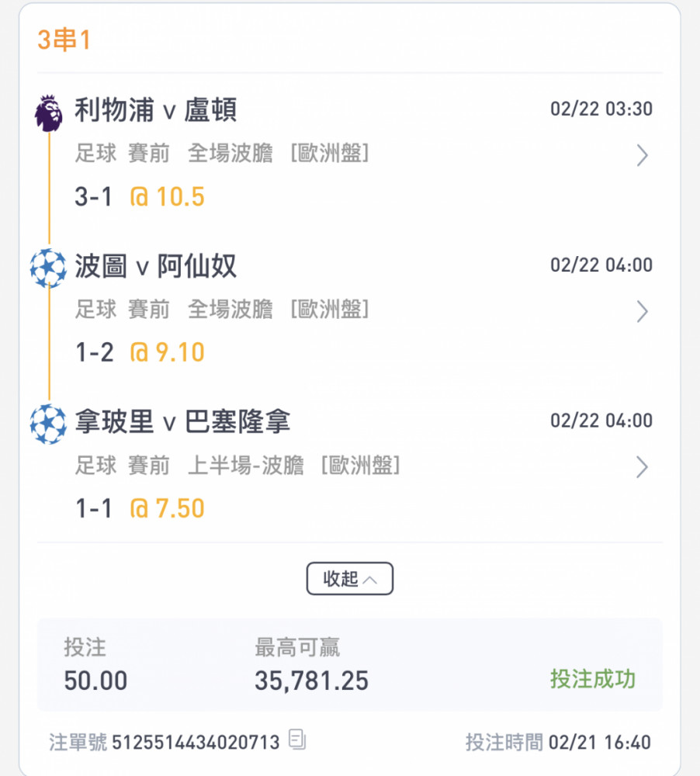700x776 pixels.
Task: Click the bet number 5125514434020713
Action: pyautogui.click(x=196, y=743)
